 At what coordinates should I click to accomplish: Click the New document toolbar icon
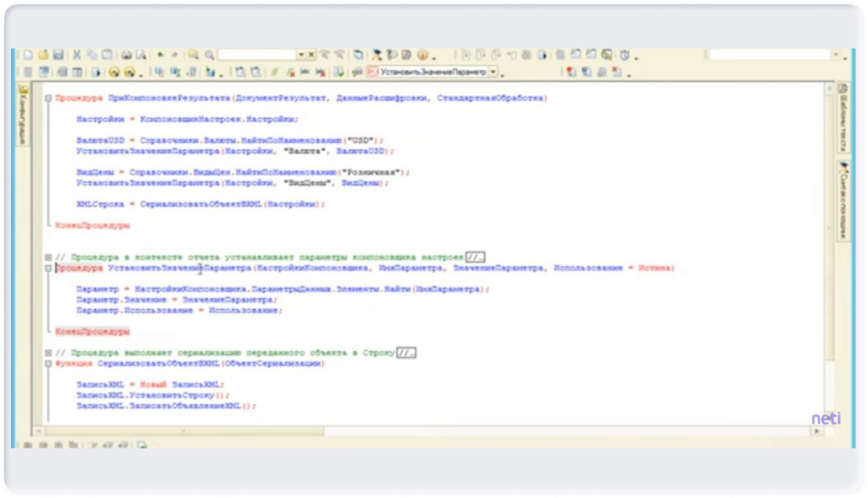[28, 55]
